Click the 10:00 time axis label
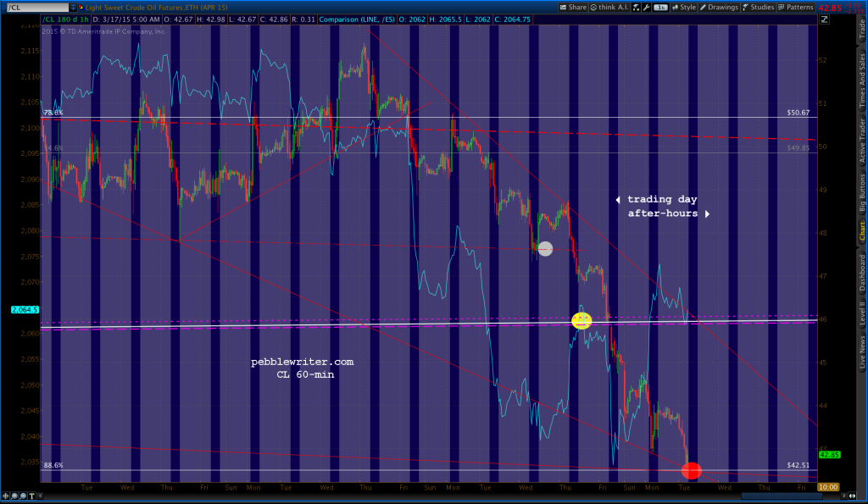Screen dimensions: 868x504 pos(828,487)
